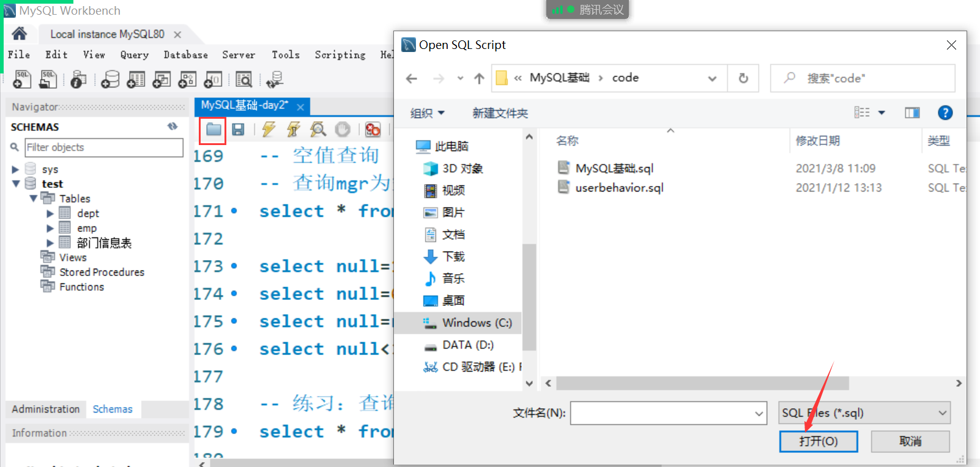This screenshot has height=467, width=980.
Task: Expand the 部门信息表 table
Action: [50, 243]
